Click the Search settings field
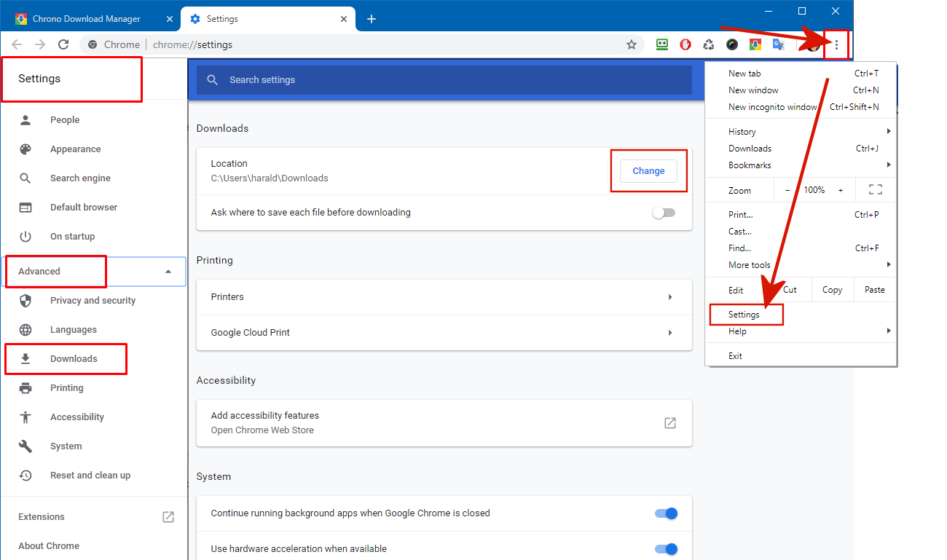947x560 pixels. [x=444, y=80]
